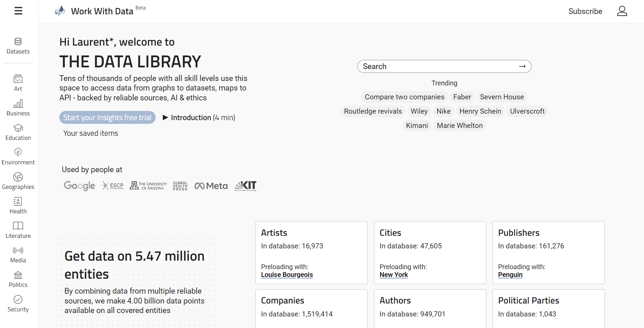Click the Work With Data logo
The height and width of the screenshot is (328, 644).
[94, 11]
